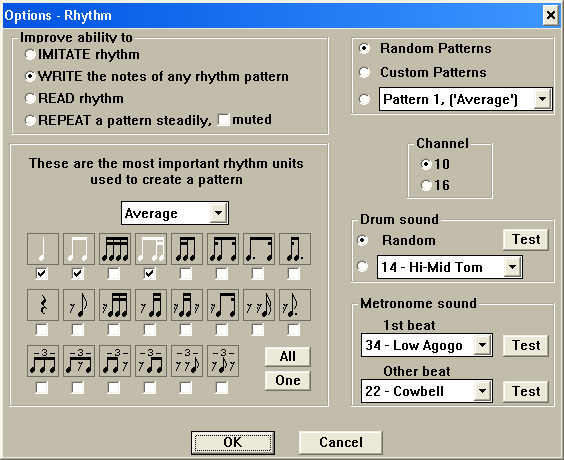Choose Custom Patterns radio button
The width and height of the screenshot is (564, 460).
click(364, 72)
